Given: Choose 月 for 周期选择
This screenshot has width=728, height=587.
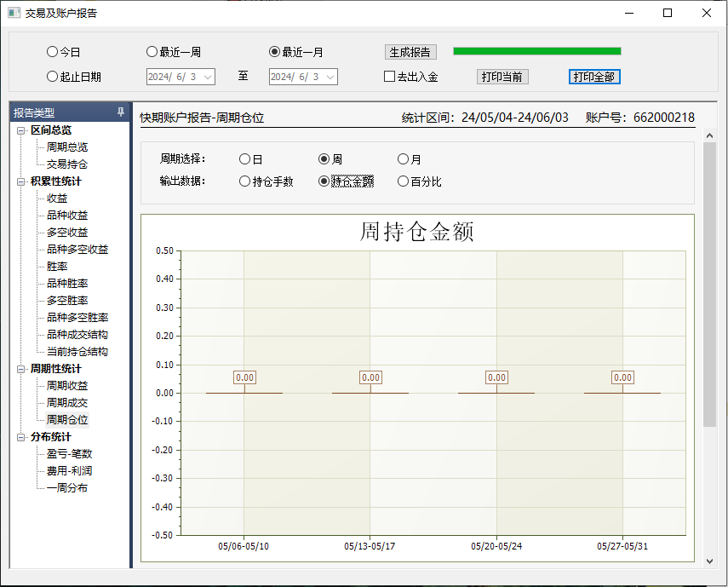Looking at the screenshot, I should 404,159.
